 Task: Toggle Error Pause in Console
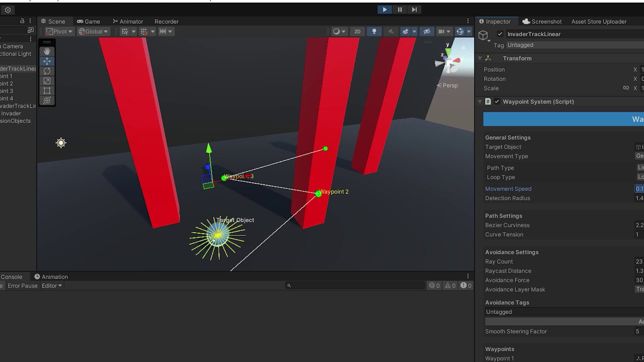(22, 286)
